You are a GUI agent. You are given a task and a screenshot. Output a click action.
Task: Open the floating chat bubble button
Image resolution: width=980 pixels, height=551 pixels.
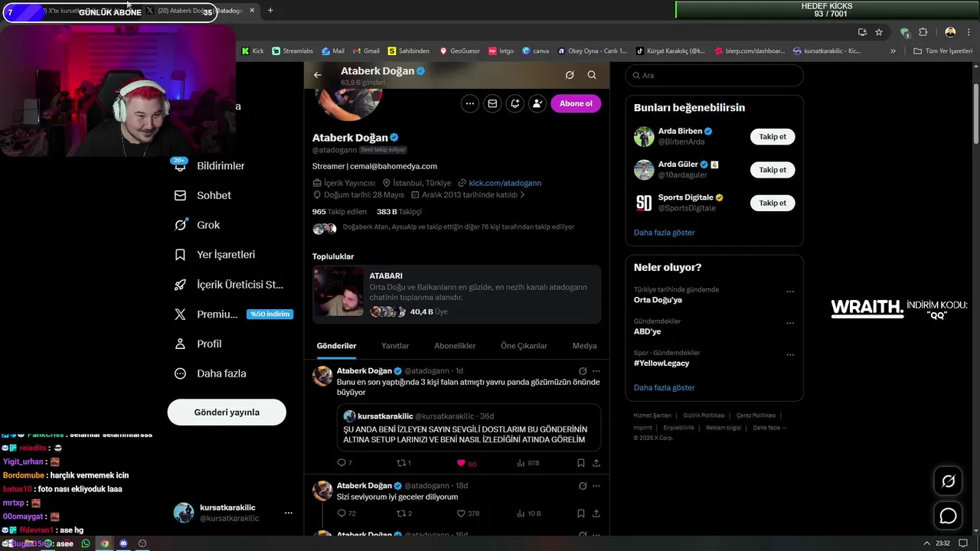[948, 516]
